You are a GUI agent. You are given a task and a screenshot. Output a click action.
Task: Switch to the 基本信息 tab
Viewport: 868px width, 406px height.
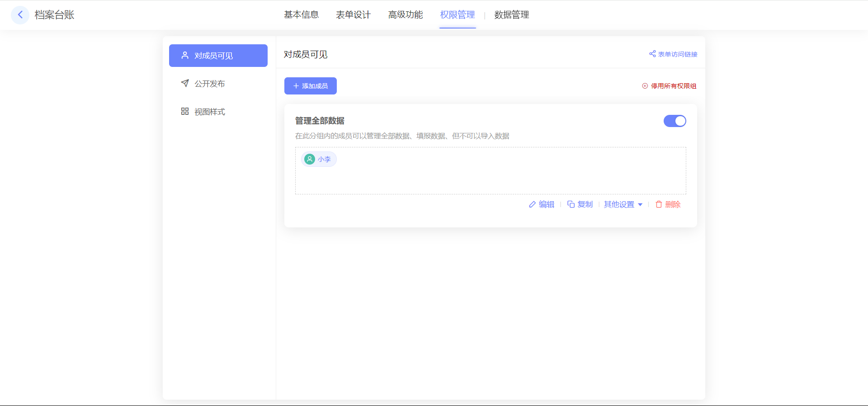tap(301, 15)
